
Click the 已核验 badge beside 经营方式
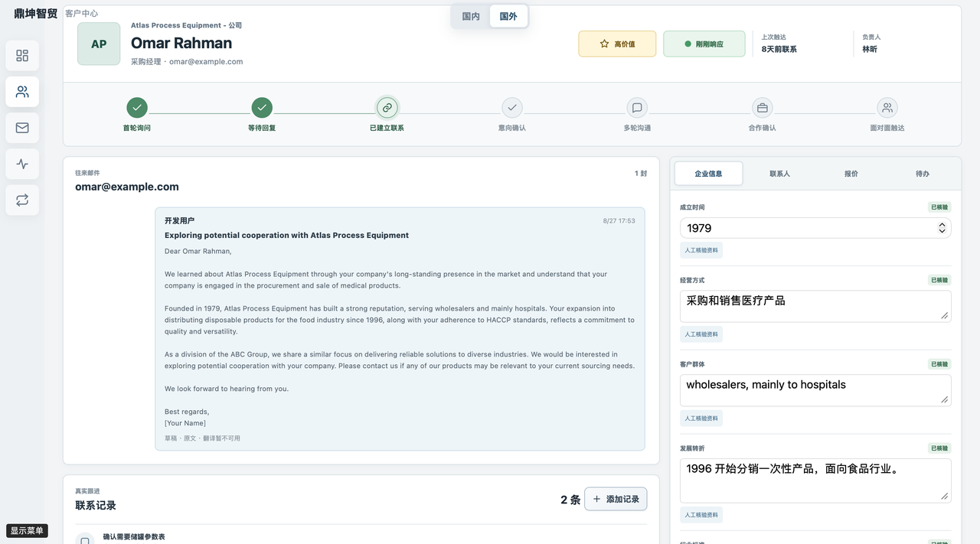pos(939,280)
